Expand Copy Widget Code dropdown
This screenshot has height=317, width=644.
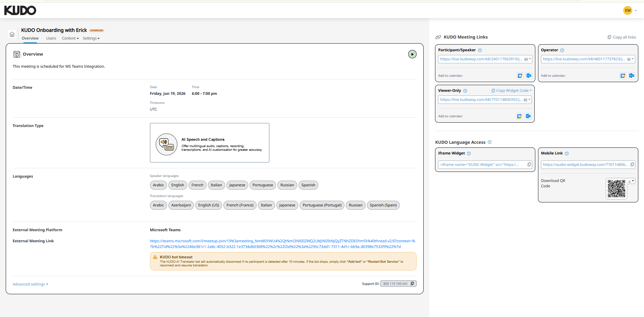[x=512, y=90]
